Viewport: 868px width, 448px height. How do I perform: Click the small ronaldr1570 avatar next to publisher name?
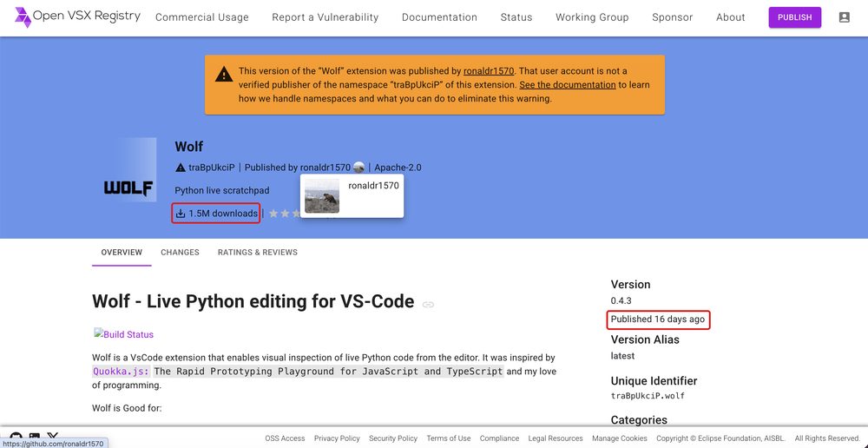[x=358, y=168]
